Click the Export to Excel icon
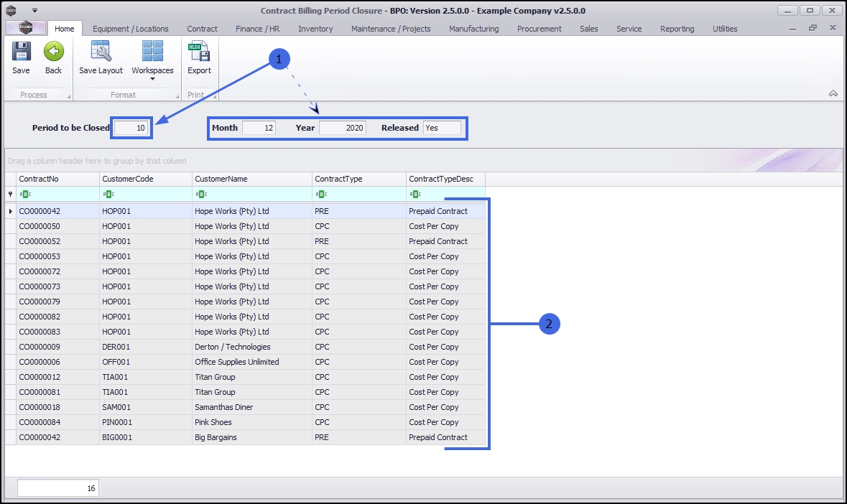This screenshot has width=847, height=504. [199, 52]
